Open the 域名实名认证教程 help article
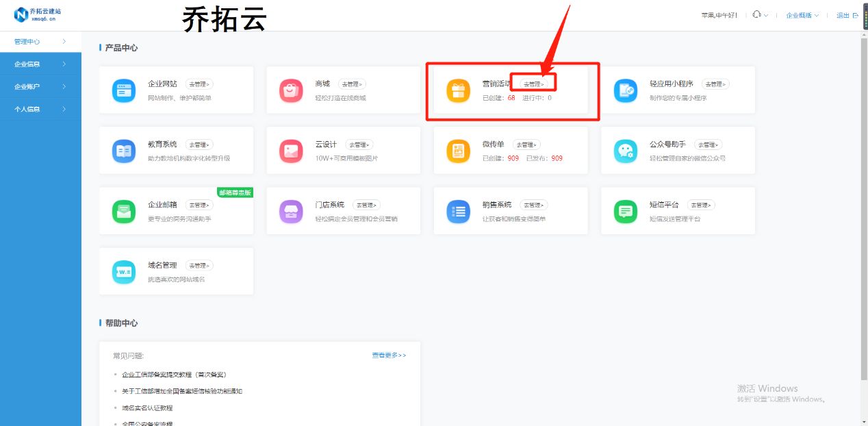 pyautogui.click(x=148, y=408)
